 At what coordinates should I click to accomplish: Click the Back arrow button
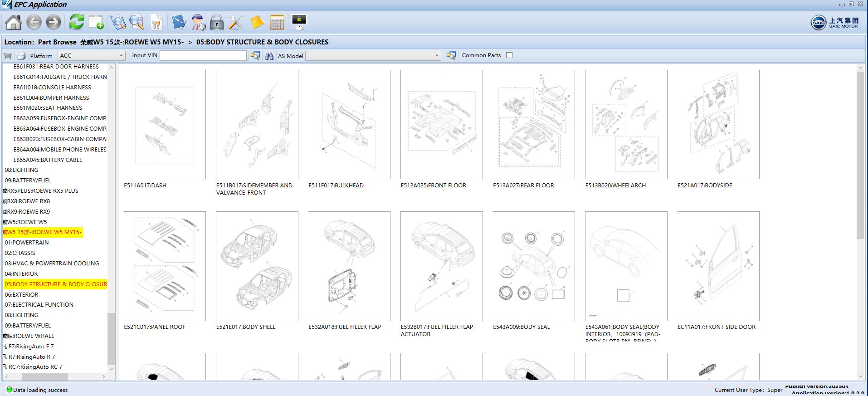[34, 22]
